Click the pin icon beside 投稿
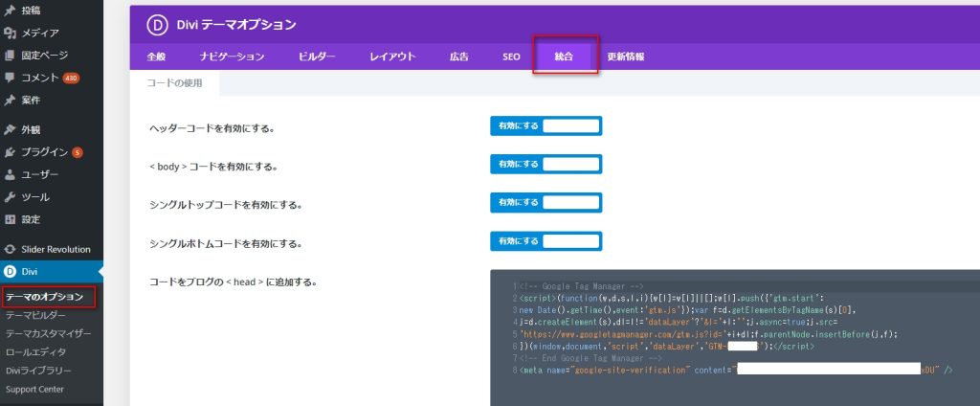980x406 pixels. coord(10,10)
